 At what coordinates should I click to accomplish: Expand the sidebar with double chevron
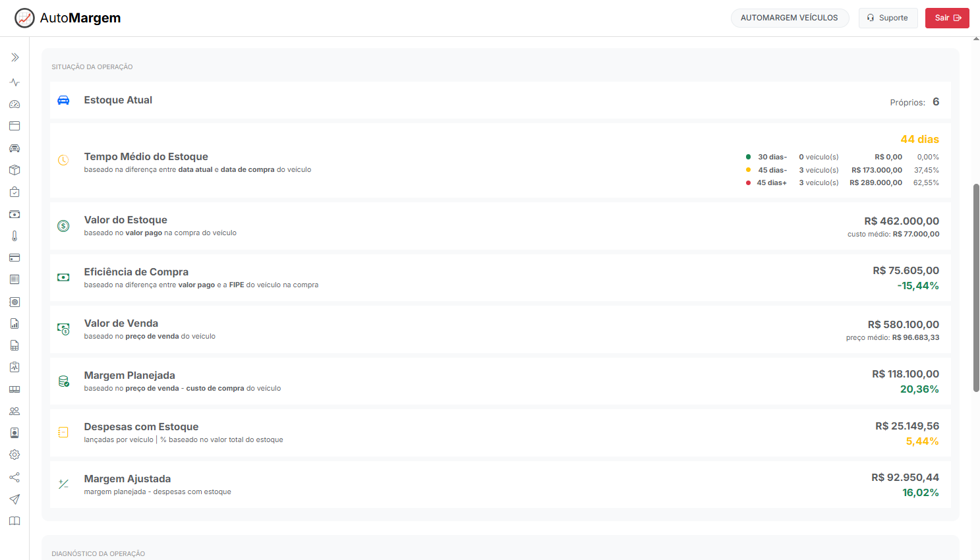[14, 58]
